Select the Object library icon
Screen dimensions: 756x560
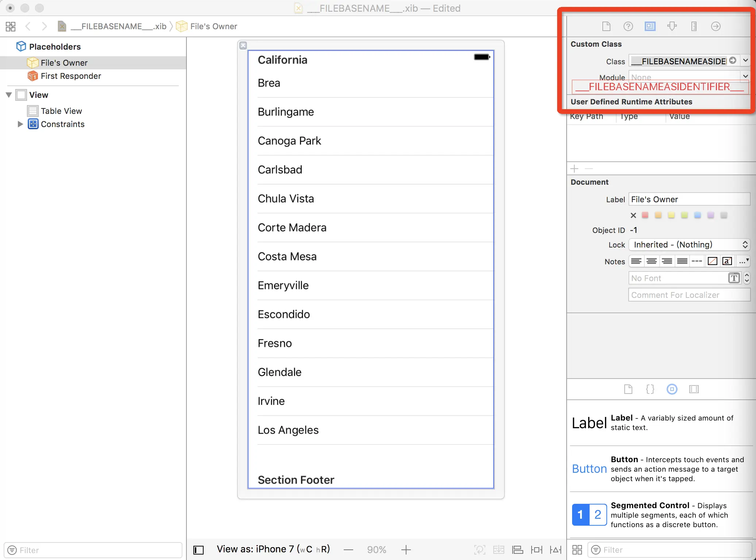[x=672, y=389]
